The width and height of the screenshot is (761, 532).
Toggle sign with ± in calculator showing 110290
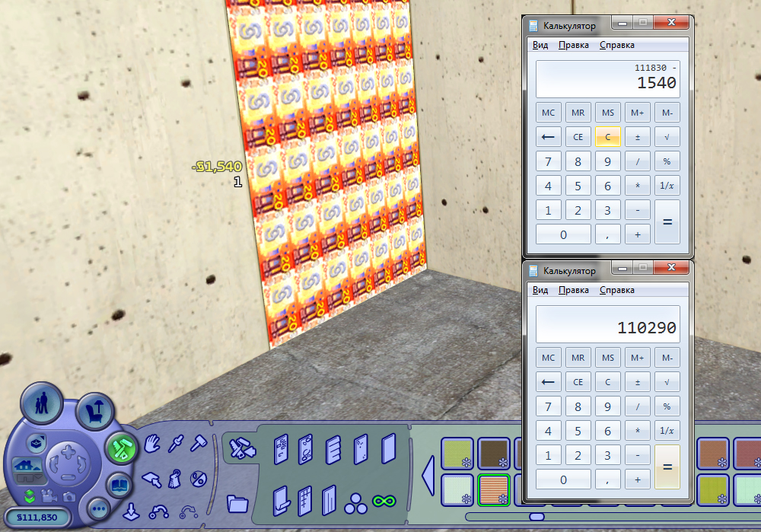tap(638, 382)
